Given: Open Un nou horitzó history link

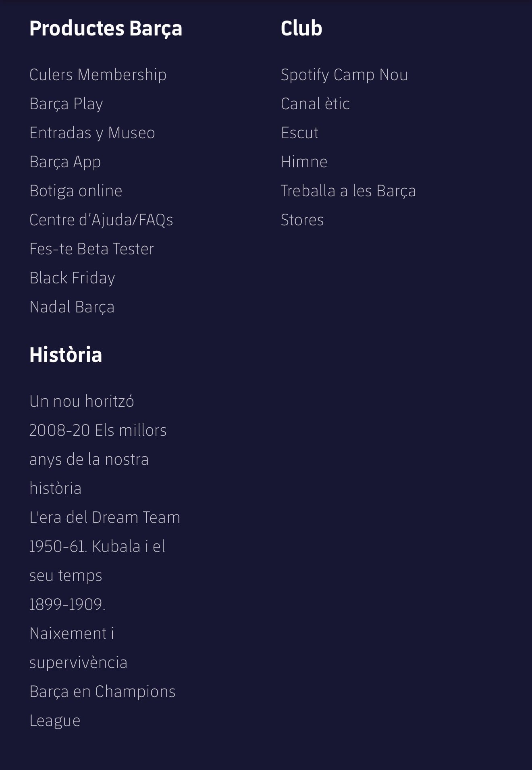Looking at the screenshot, I should 82,402.
